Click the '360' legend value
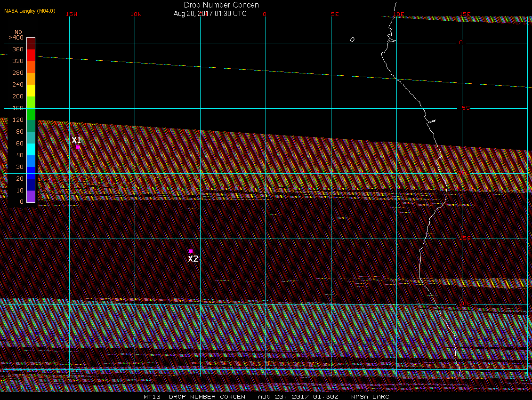Viewport: 532px width, 400px height. (17, 49)
